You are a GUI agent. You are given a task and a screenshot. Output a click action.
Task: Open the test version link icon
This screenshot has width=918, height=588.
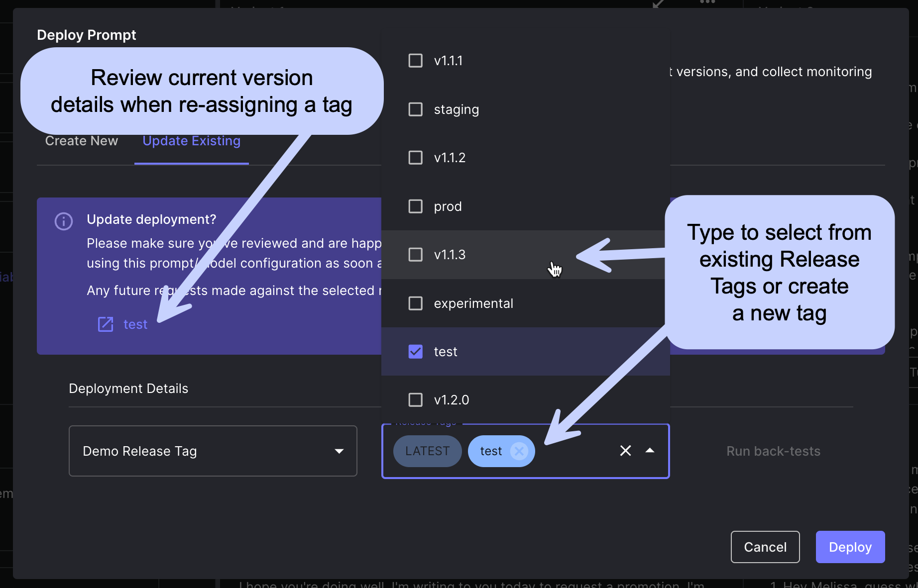(x=106, y=324)
